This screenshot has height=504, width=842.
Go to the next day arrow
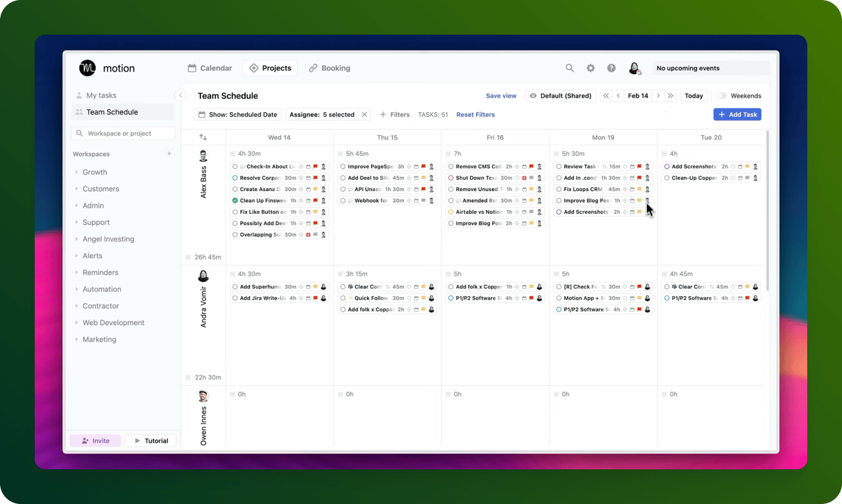point(658,96)
